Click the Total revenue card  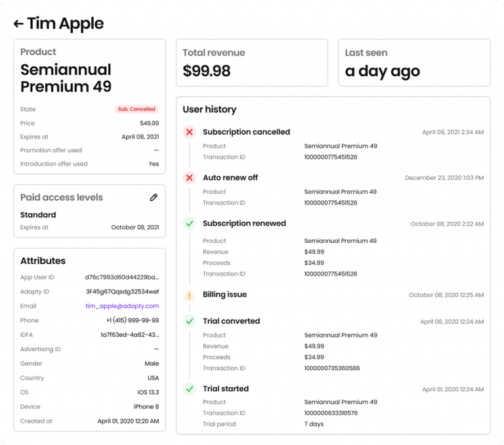(x=251, y=63)
